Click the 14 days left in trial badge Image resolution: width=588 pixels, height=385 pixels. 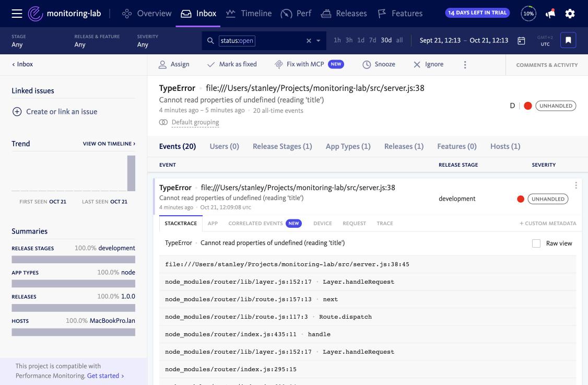pos(477,13)
